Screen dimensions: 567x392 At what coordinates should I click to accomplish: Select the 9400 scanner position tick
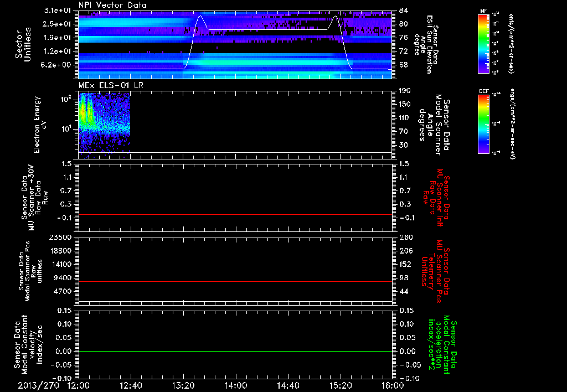tap(63, 278)
